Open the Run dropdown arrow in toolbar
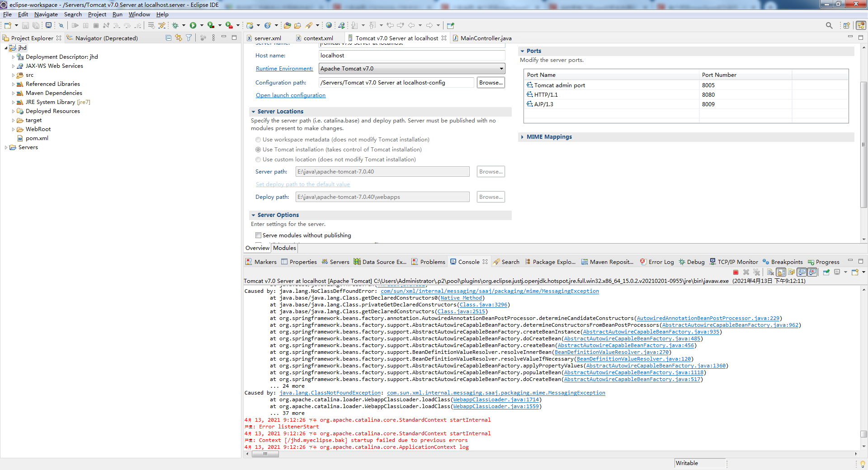The image size is (868, 470). point(202,25)
